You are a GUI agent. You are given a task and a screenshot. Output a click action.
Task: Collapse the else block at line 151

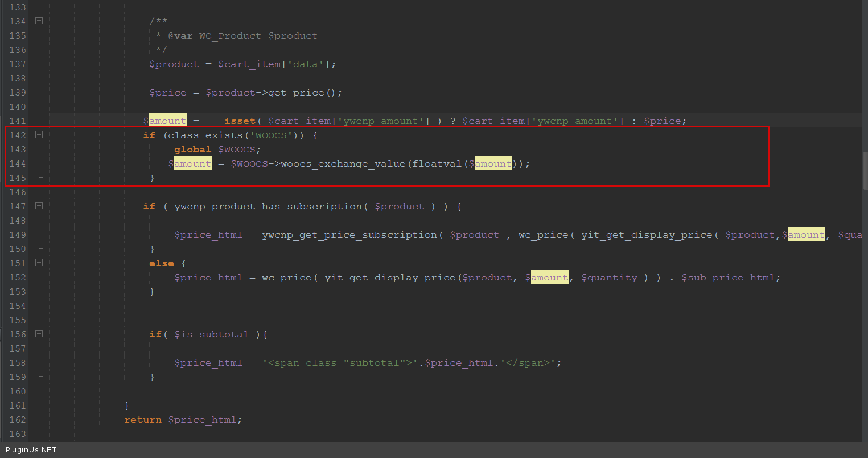[39, 263]
